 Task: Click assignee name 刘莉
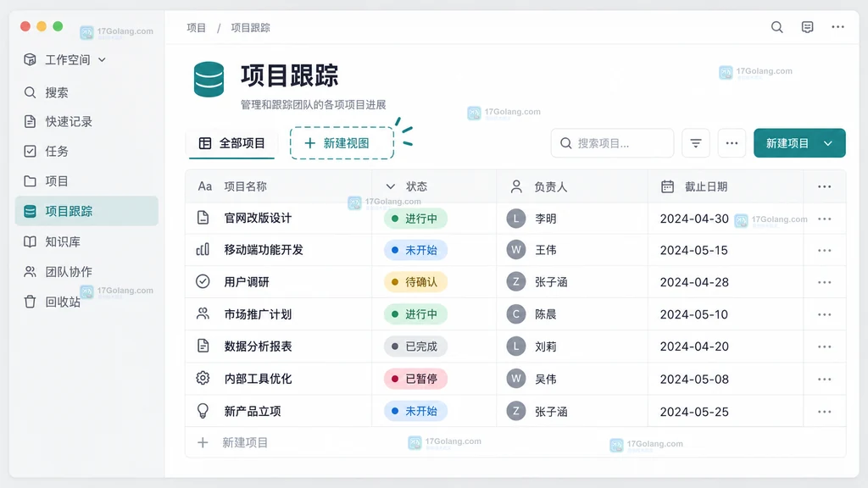coord(545,347)
